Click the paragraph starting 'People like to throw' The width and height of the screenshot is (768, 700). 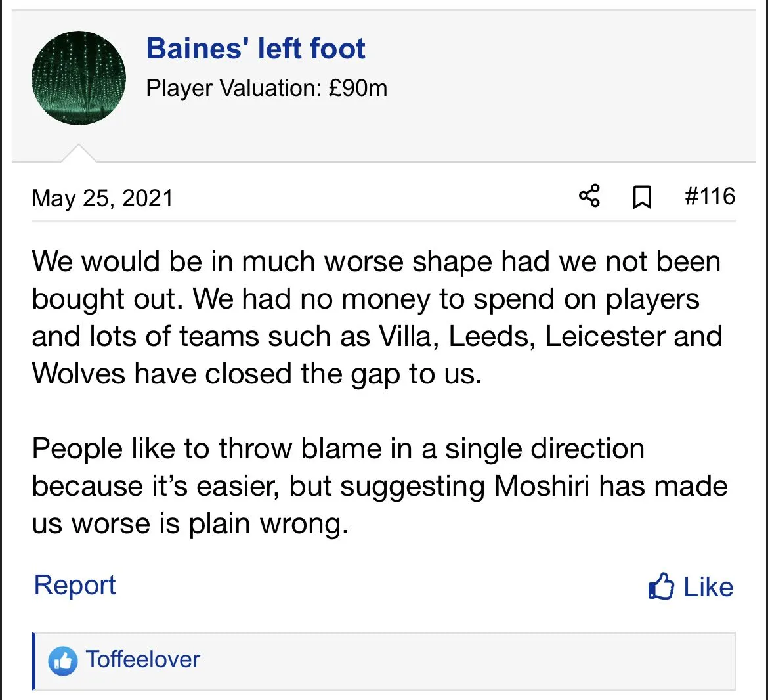379,486
